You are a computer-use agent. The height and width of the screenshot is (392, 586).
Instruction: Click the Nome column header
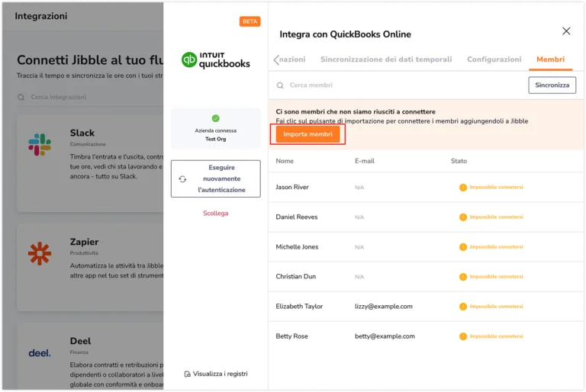click(285, 161)
